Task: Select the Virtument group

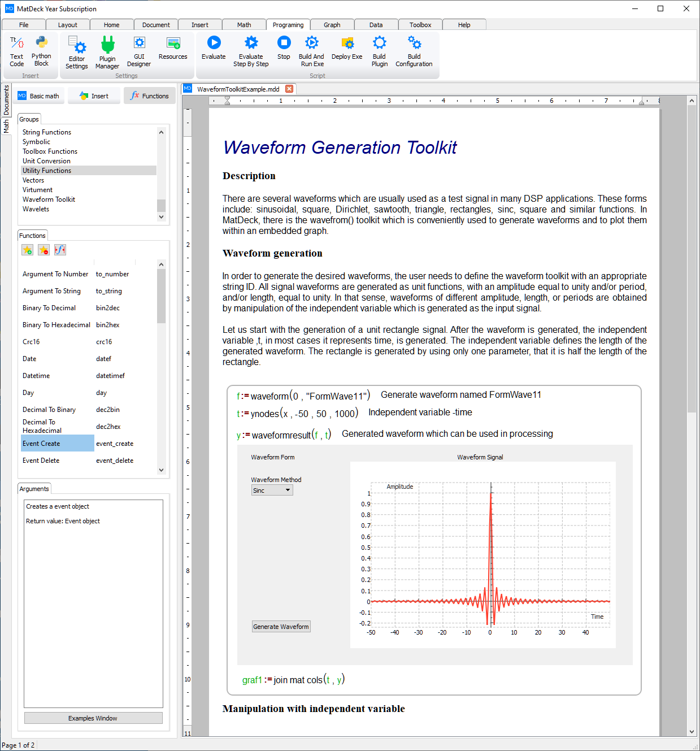Action: pyautogui.click(x=89, y=190)
